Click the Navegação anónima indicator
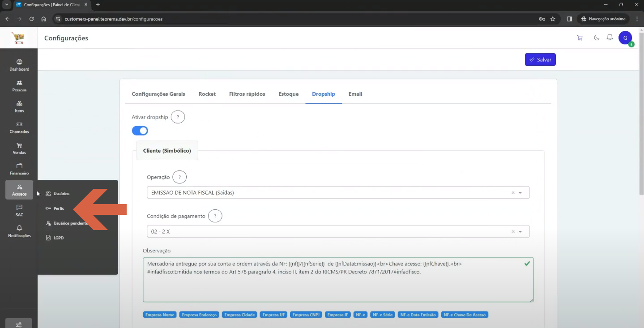Image resolution: width=644 pixels, height=328 pixels. pyautogui.click(x=603, y=19)
